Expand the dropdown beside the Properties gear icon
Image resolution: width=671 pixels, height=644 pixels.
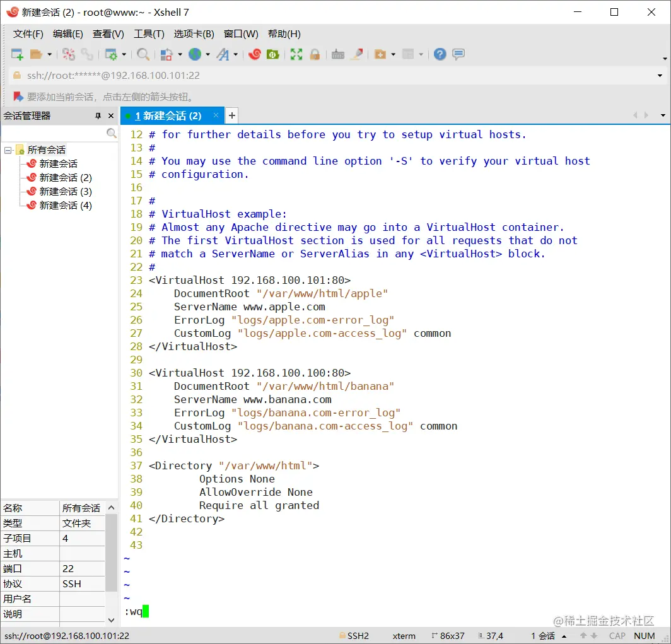tap(124, 54)
